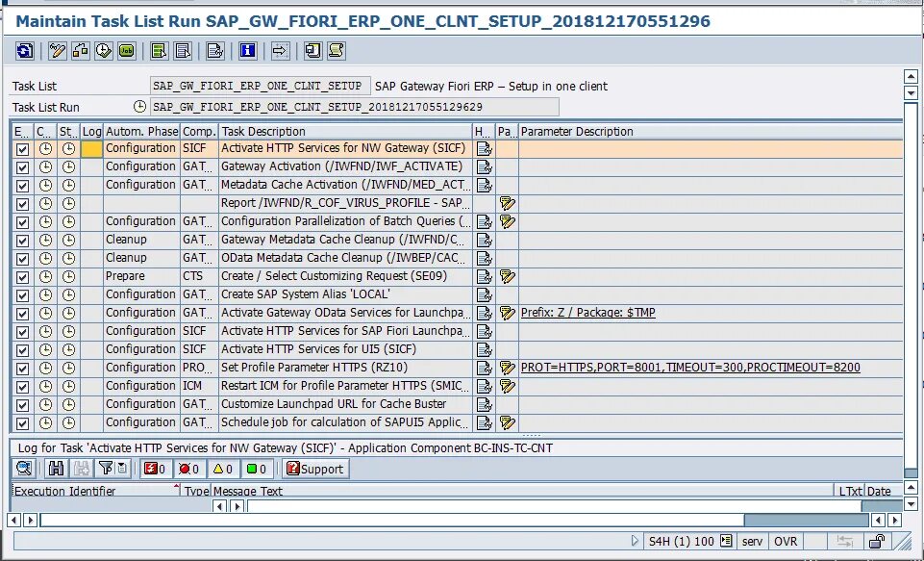Uncheck OData Metadata Cache Cleanup checkbox

(22, 259)
